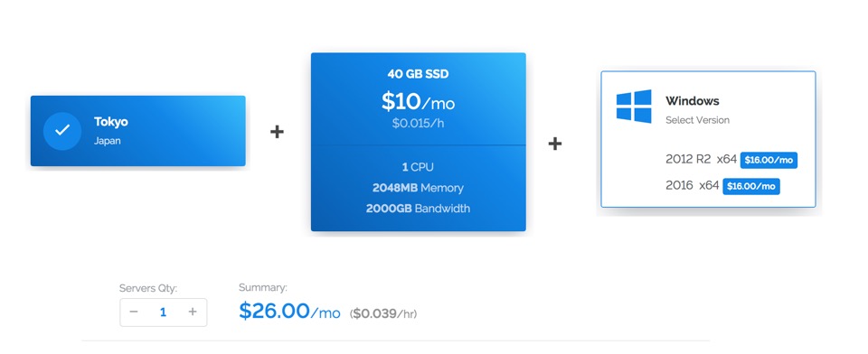868x354 pixels.
Task: Click the 2048MB Memory spec line
Action: pyautogui.click(x=418, y=188)
